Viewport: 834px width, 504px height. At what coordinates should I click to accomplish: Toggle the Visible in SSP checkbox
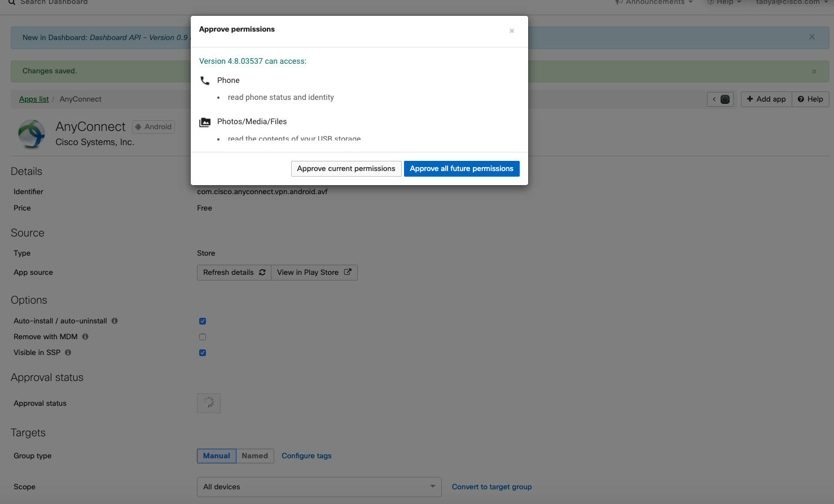tap(203, 353)
